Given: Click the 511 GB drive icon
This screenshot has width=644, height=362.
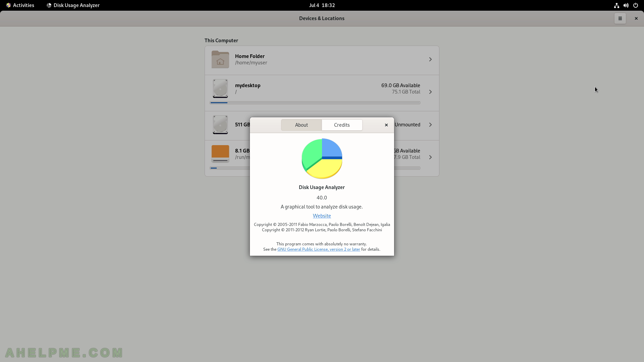Looking at the screenshot, I should (x=220, y=124).
